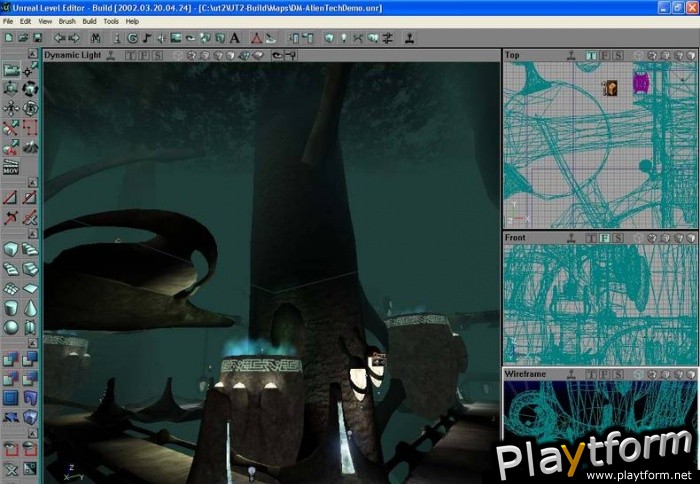Click the orange actor in Top view

click(610, 88)
